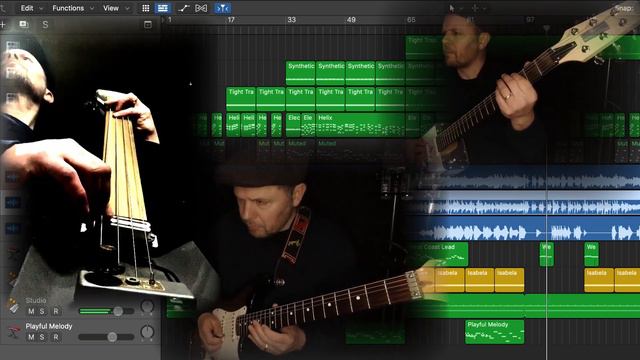Click the Studio track volume slider
The image size is (640, 360).
[x=107, y=311]
